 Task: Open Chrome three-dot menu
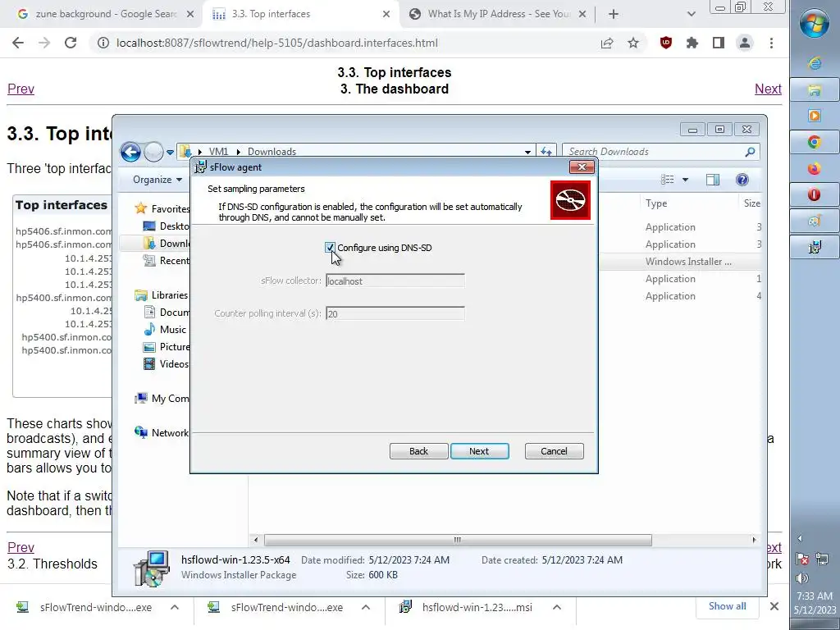771,43
